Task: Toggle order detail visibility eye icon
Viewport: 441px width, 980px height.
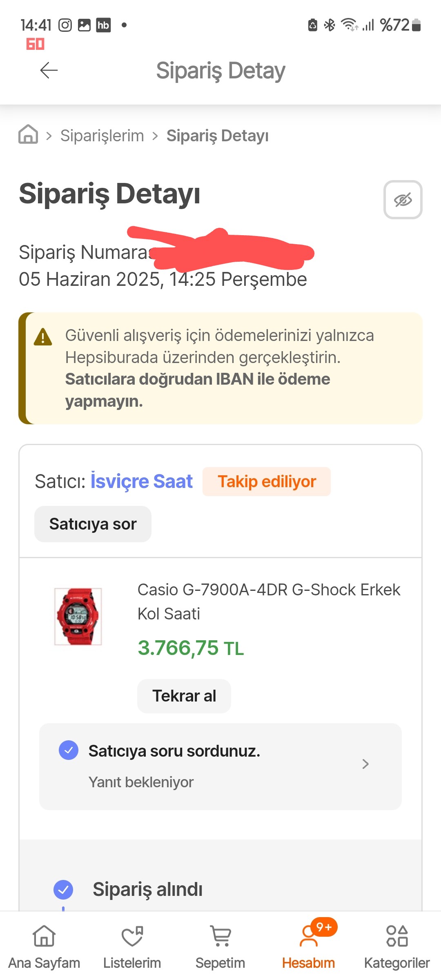Action: tap(403, 200)
